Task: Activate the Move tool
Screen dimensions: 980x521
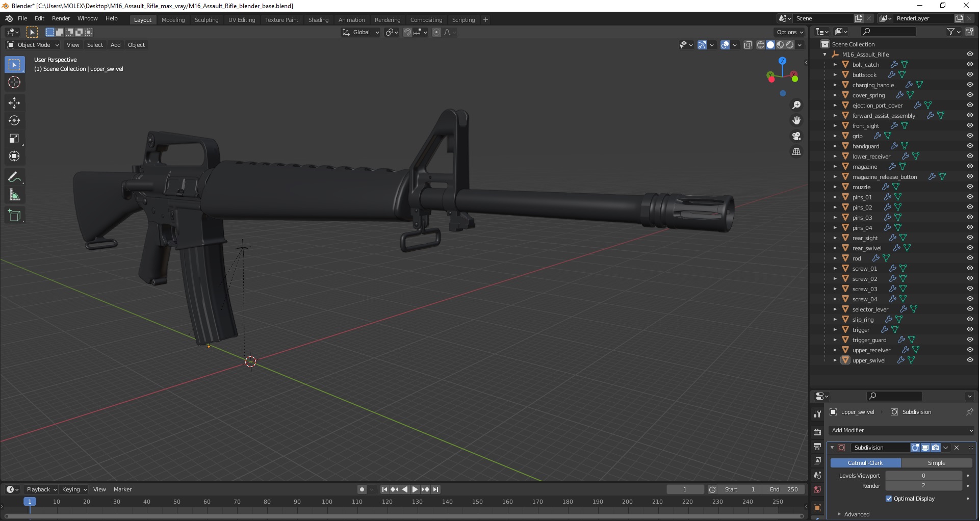Action: [14, 103]
